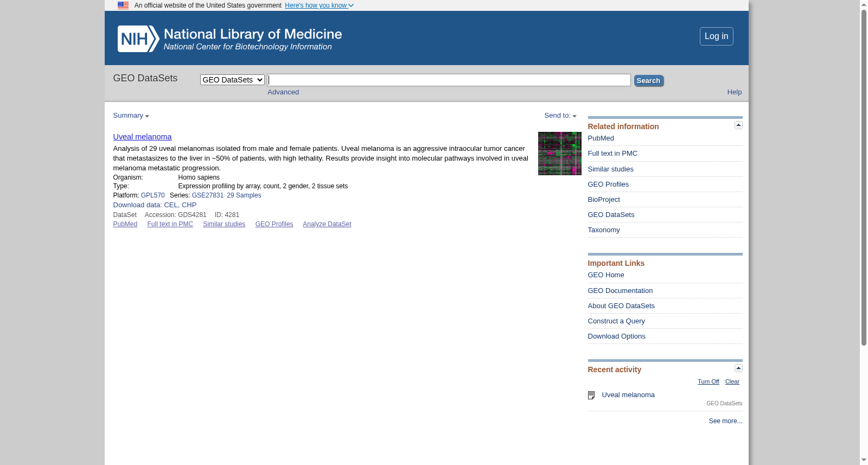Open GEO Profiles under dataset record
868x465 pixels.
pos(274,224)
